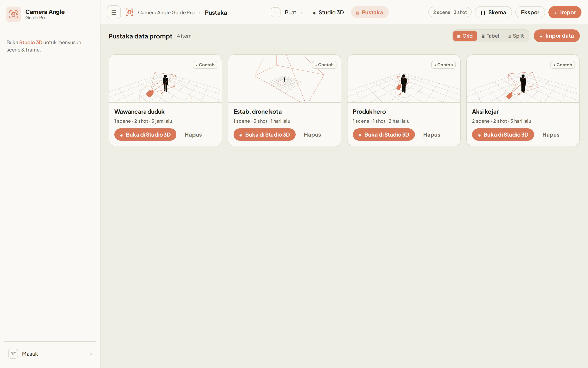Expand the Buat menu chevron
The image size is (588, 368).
[301, 13]
